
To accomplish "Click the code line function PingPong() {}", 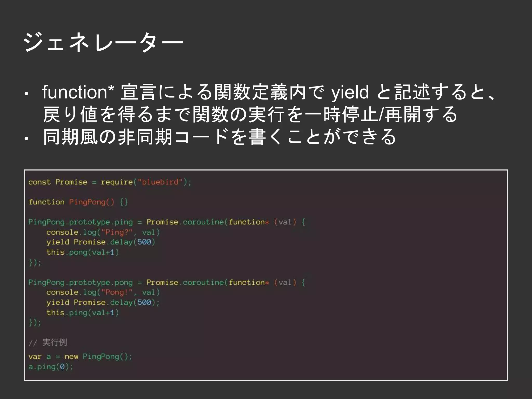I will [x=78, y=202].
